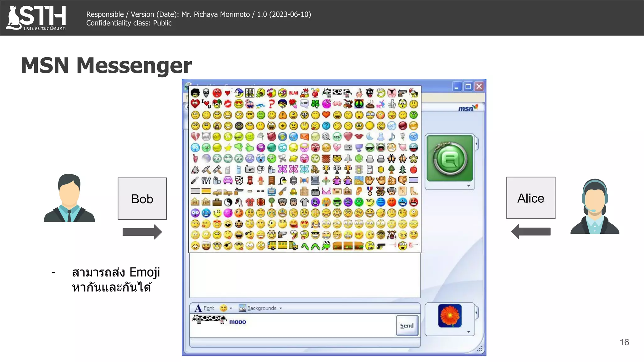This screenshot has height=362, width=644.
Task: Maximize the MSN conversation window
Action: tap(468, 86)
